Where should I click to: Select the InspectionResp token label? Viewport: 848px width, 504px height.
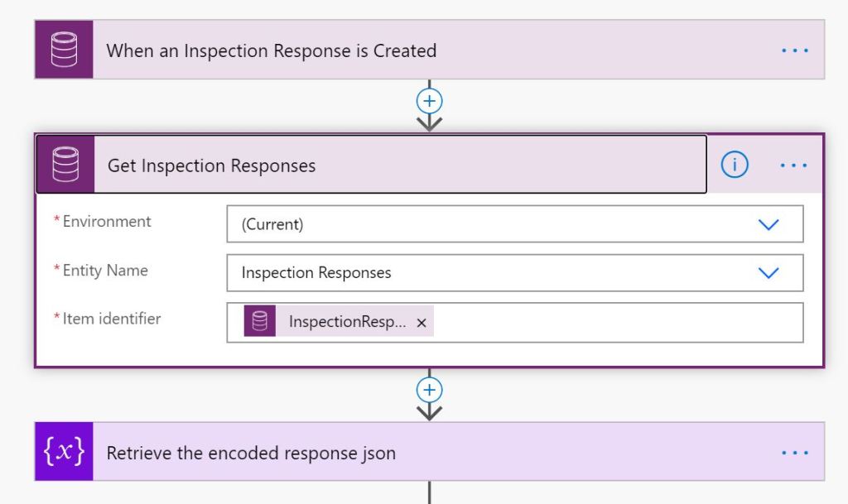(347, 323)
